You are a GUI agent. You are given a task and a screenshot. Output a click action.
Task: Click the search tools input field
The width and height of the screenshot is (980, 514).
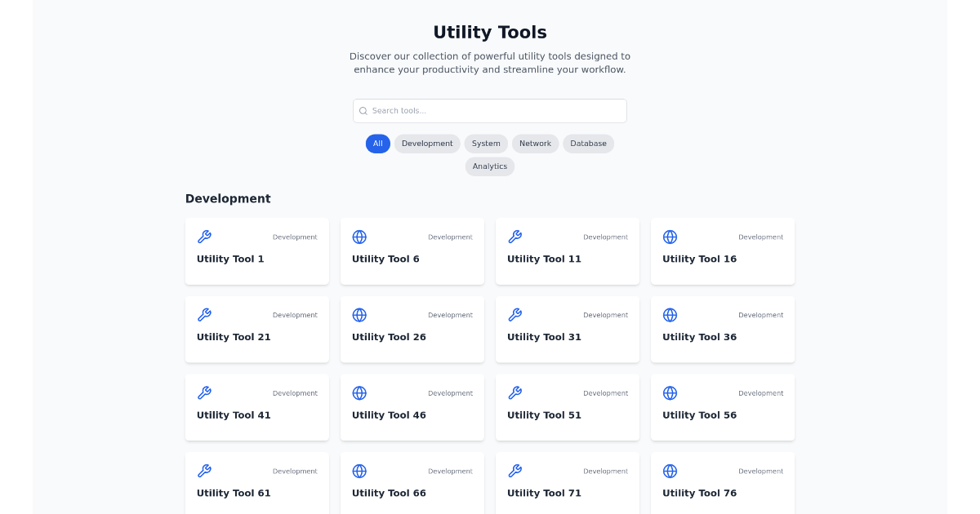tap(490, 110)
